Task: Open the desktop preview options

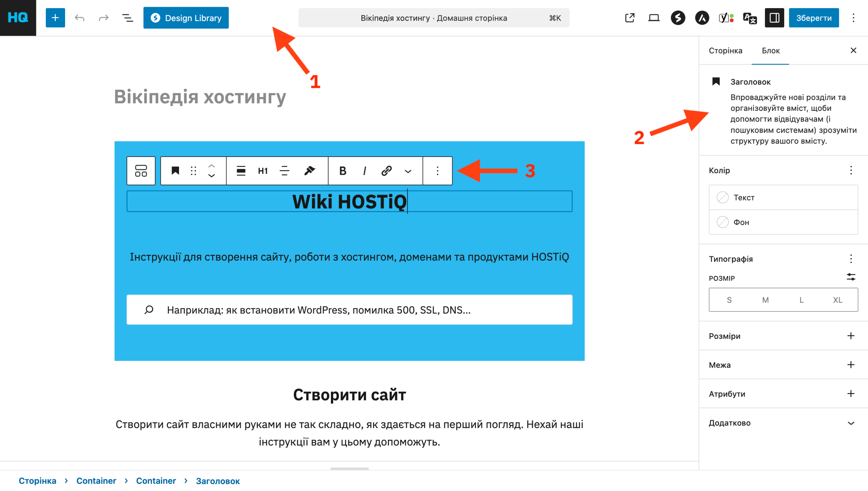Action: pos(654,18)
